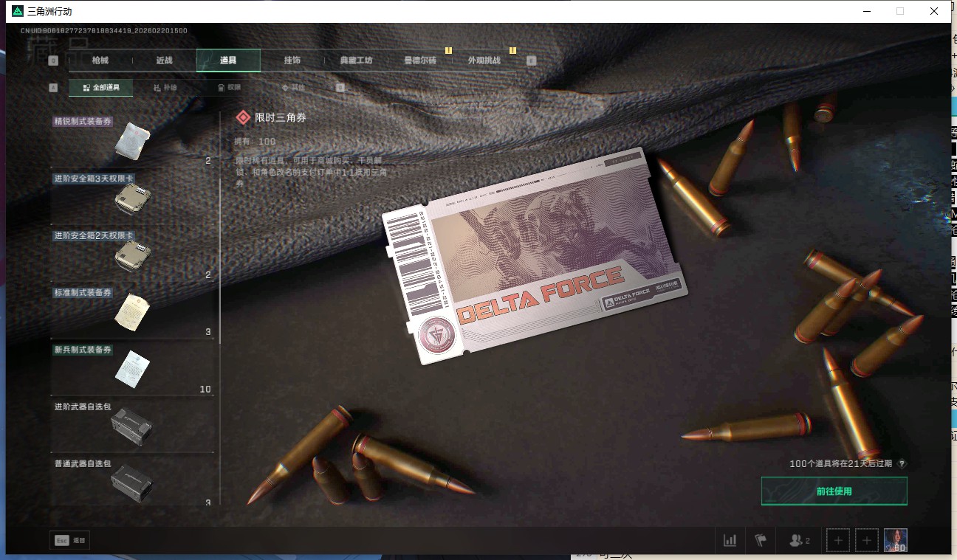The height and width of the screenshot is (560, 957).
Task: Select the 进阶武器自选包 crate
Action: pos(132,425)
